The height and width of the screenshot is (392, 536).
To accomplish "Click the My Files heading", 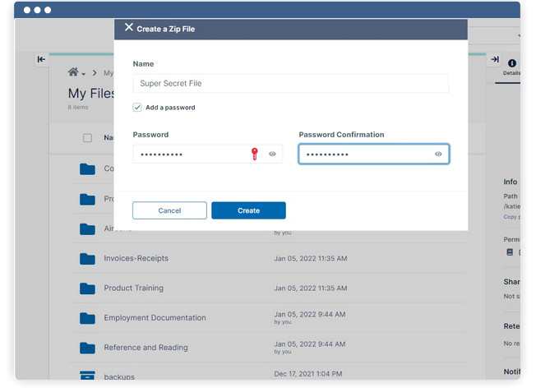I will pos(91,94).
